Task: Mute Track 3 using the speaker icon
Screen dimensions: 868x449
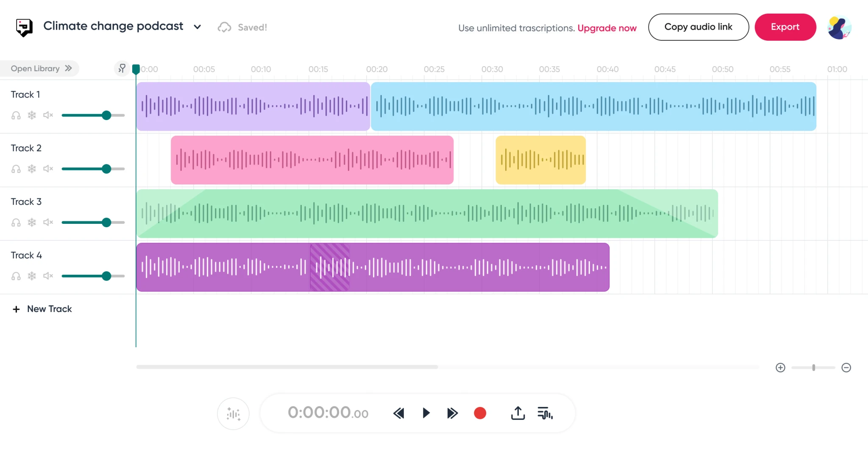Action: [x=47, y=222]
